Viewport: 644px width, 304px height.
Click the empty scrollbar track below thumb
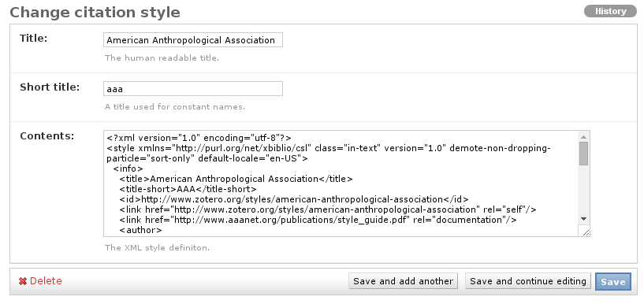(x=583, y=190)
